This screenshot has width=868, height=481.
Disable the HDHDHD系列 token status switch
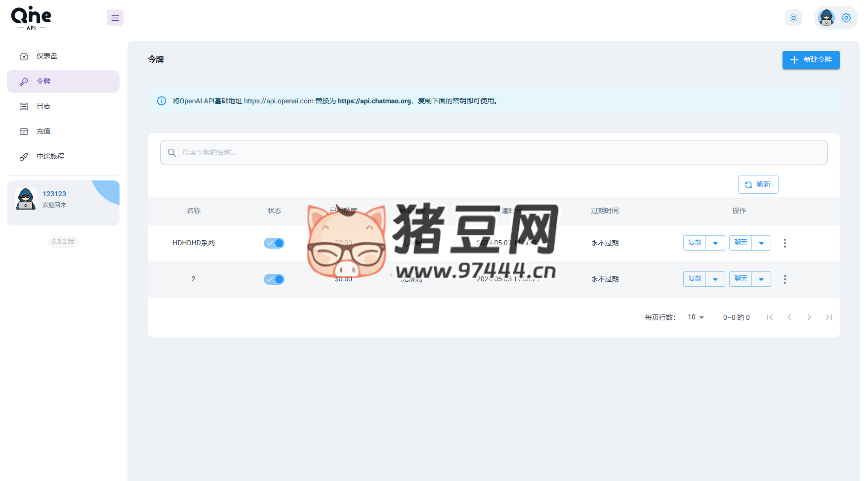[x=274, y=243]
